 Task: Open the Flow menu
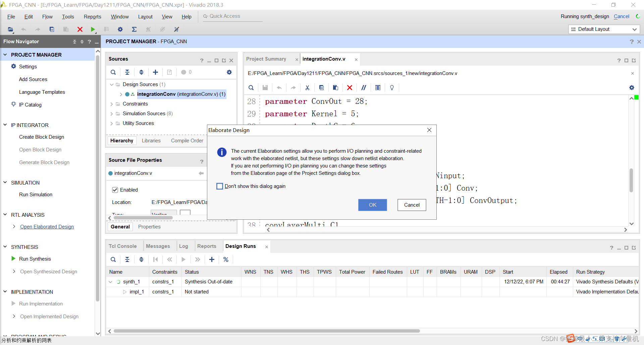point(47,17)
